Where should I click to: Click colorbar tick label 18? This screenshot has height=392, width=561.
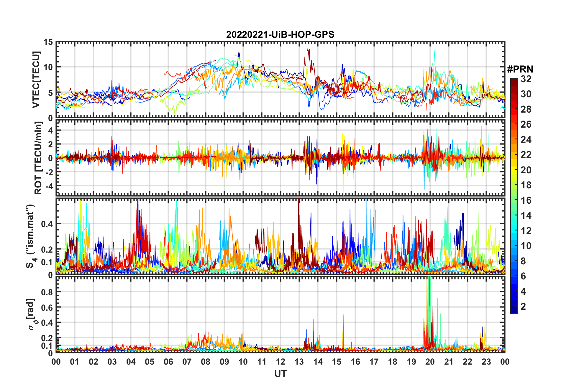[x=526, y=185]
